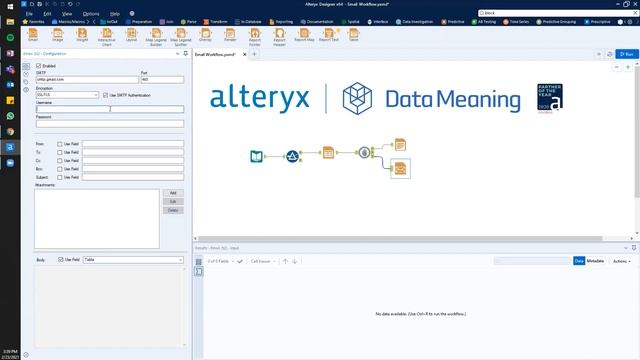The height and width of the screenshot is (360, 640).
Task: Click the schedule icon left of Run
Action: click(609, 54)
